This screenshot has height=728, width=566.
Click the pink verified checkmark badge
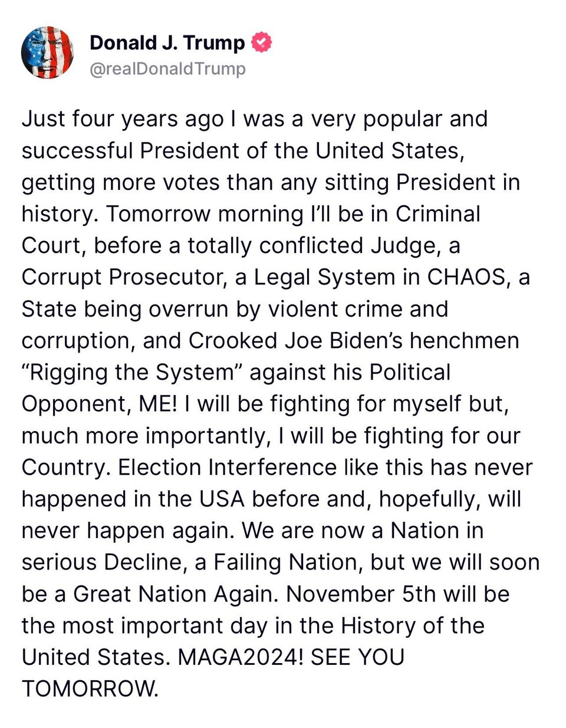point(262,42)
